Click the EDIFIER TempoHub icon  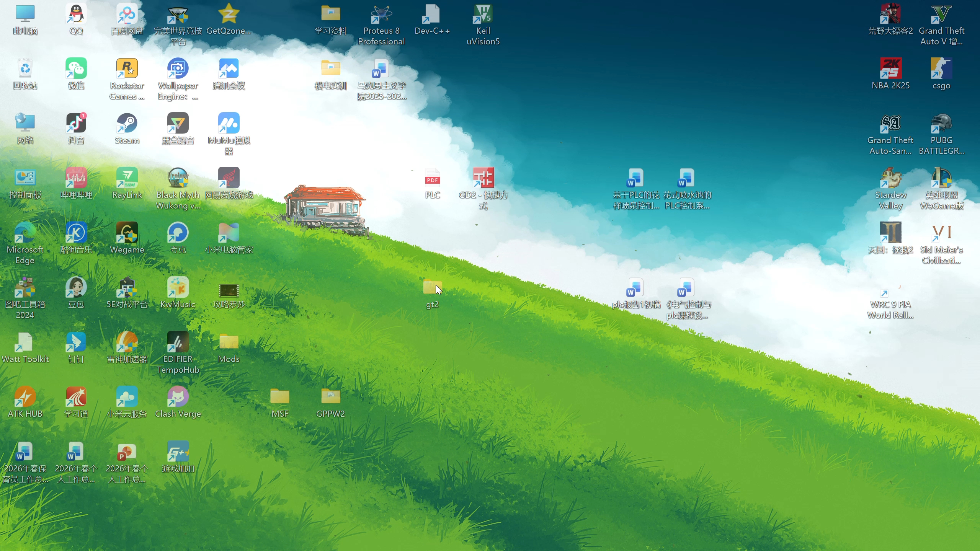pos(178,342)
